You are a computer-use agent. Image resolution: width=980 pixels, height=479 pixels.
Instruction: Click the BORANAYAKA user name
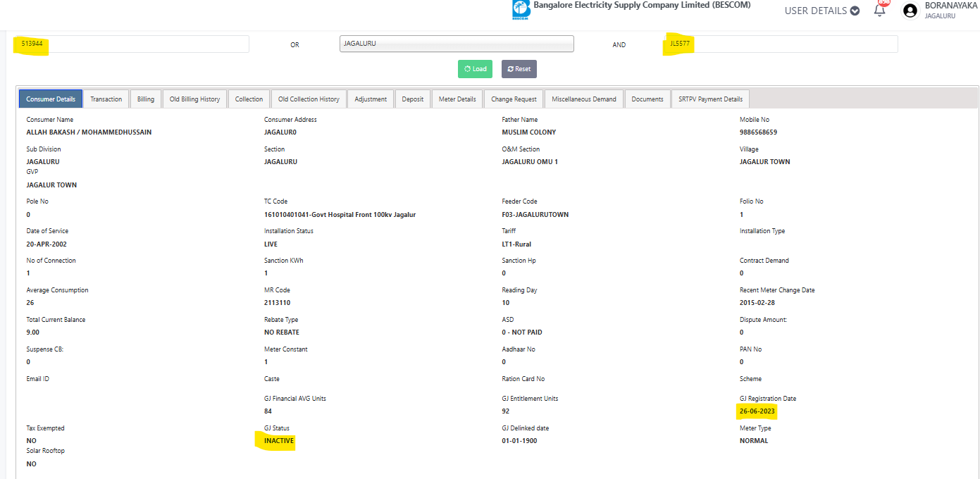click(x=951, y=6)
